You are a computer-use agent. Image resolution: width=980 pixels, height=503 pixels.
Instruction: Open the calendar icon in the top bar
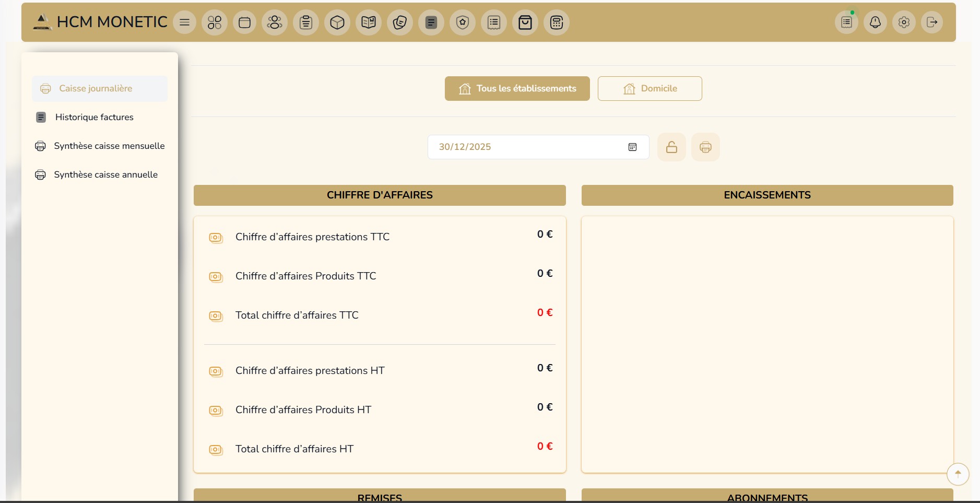[244, 22]
